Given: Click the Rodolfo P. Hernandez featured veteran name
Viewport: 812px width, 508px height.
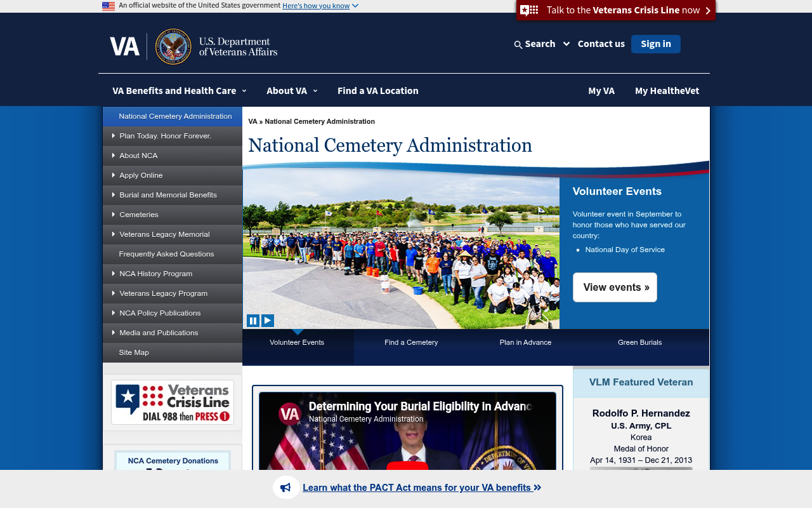Looking at the screenshot, I should coord(641,413).
